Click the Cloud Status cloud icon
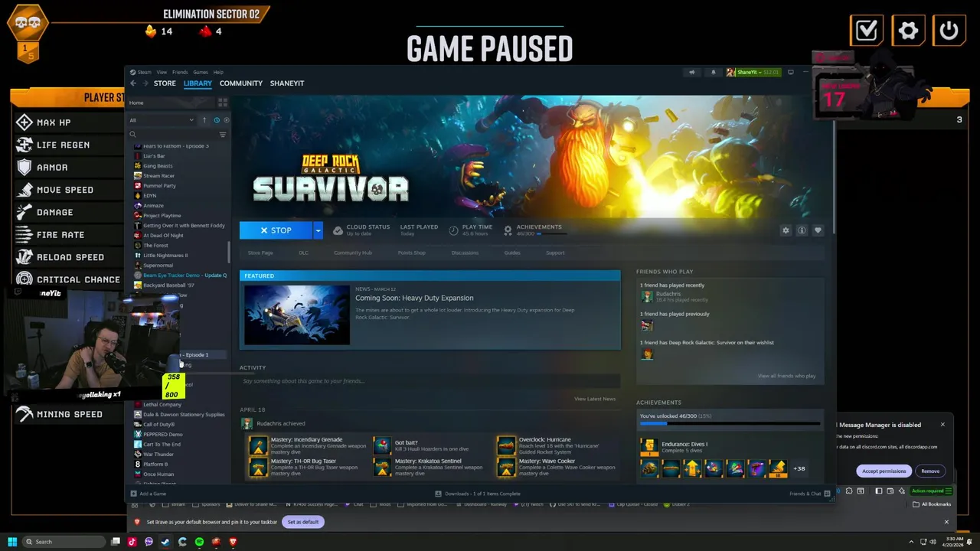Image resolution: width=980 pixels, height=551 pixels. point(338,230)
